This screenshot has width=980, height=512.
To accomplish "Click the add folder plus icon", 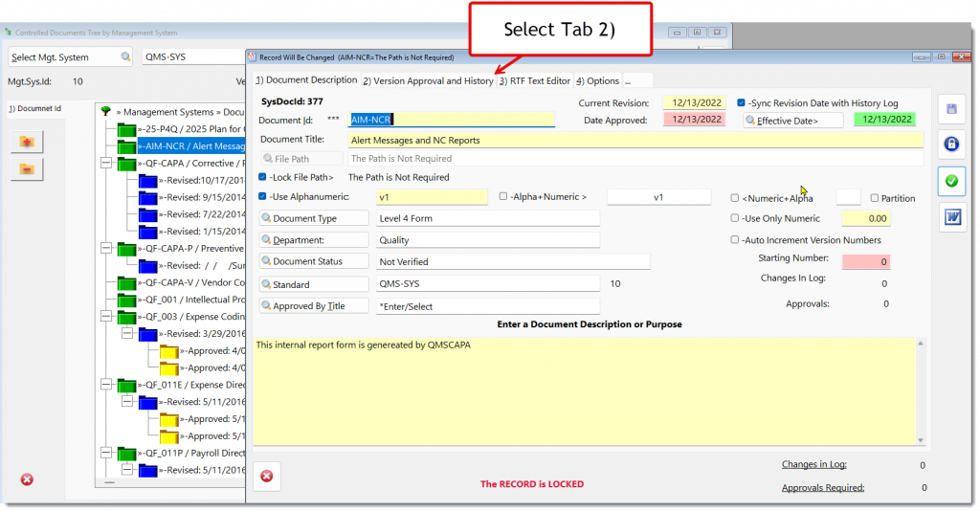I will tap(27, 142).
